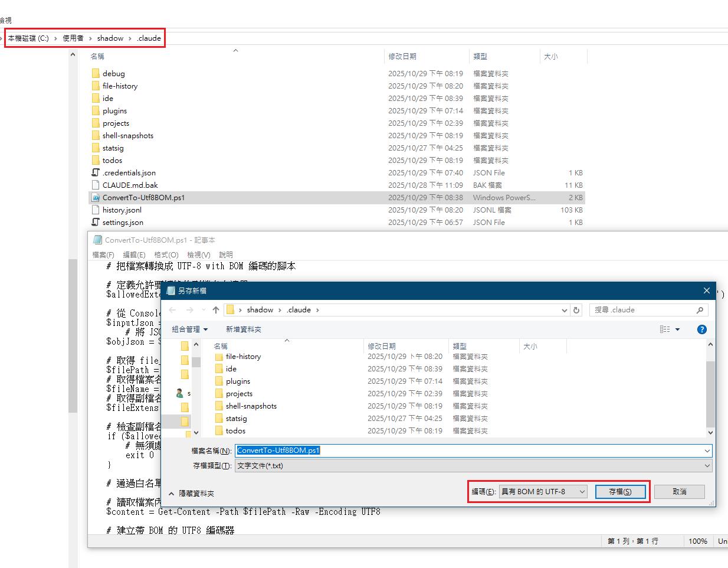Screen dimensions: 728x568
Task: Open the blue help question mark icon
Action: click(701, 329)
